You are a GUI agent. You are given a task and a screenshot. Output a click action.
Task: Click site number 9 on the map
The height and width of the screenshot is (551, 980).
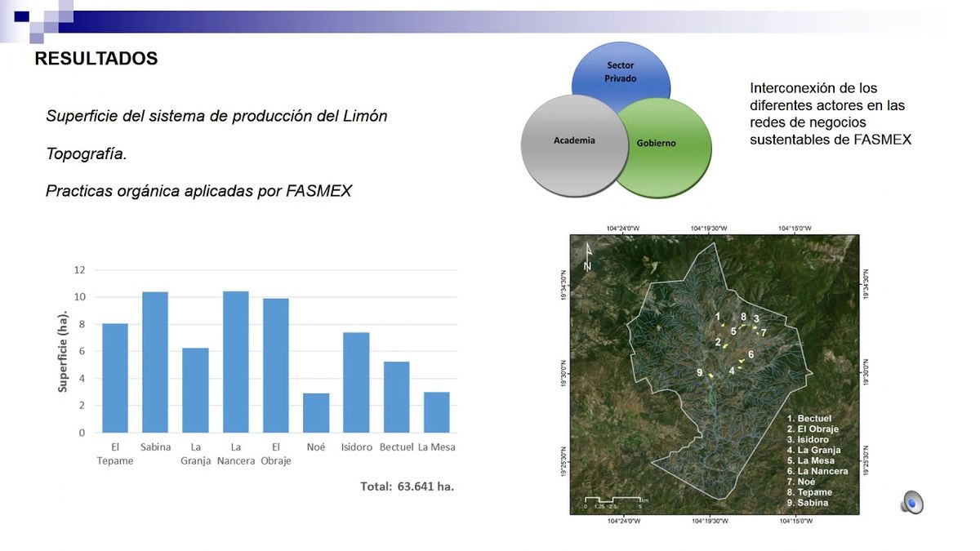[700, 372]
